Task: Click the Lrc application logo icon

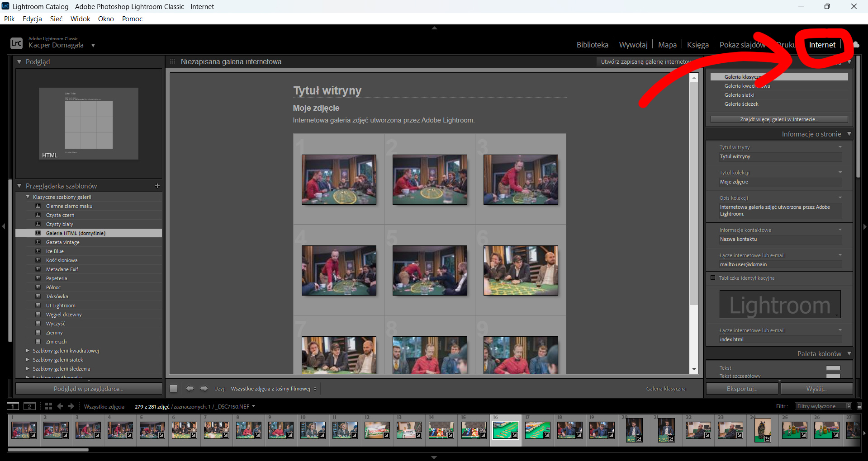Action: pos(16,43)
